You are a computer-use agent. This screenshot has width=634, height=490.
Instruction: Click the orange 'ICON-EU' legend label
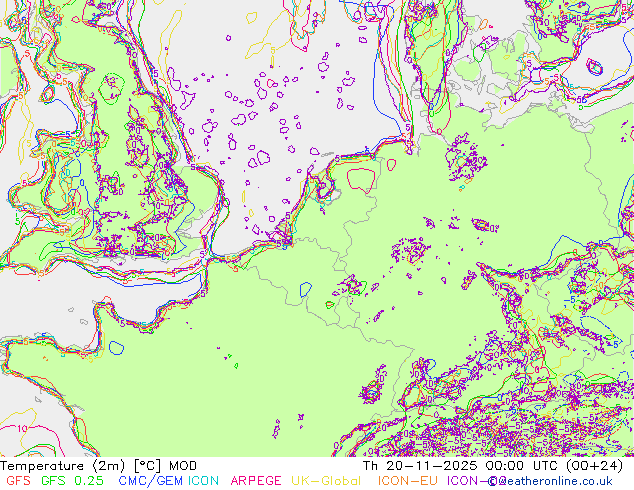point(408,481)
